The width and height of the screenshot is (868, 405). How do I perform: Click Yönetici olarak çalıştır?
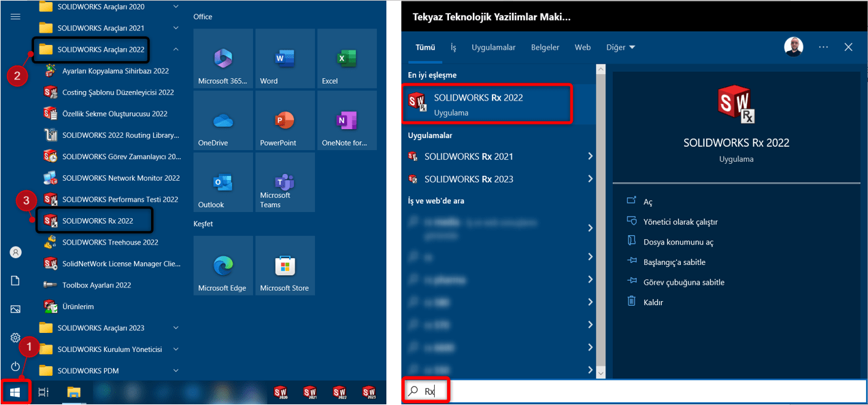point(681,222)
